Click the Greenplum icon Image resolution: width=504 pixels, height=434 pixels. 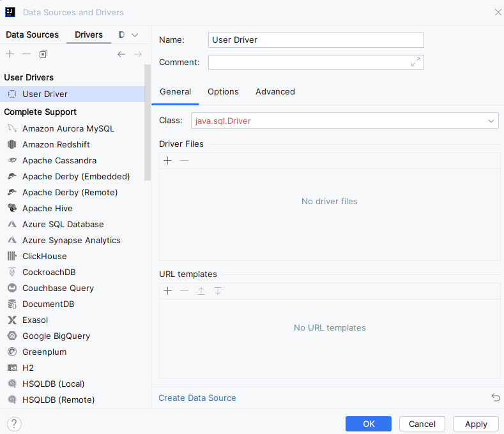[12, 352]
